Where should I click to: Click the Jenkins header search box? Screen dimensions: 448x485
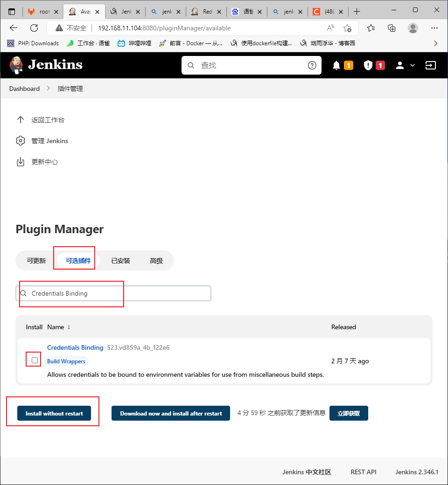point(251,65)
